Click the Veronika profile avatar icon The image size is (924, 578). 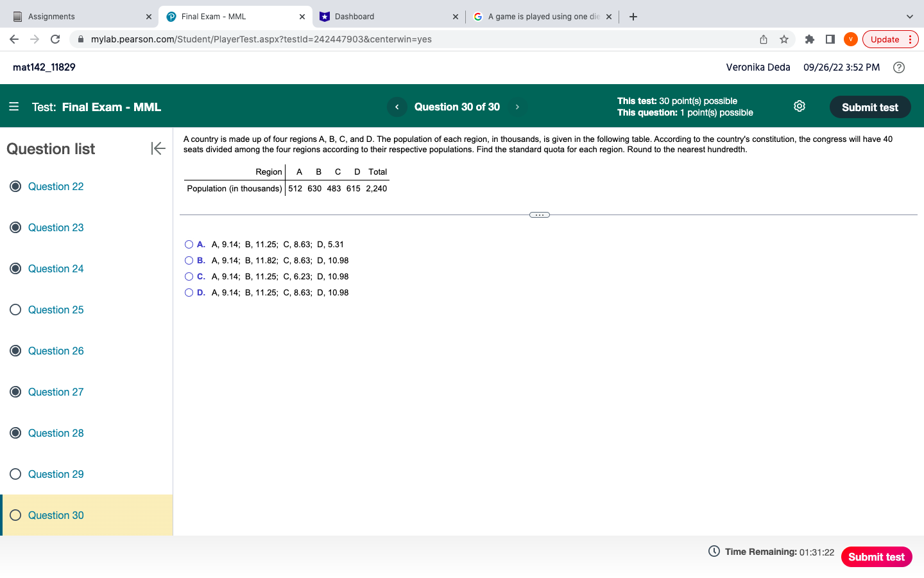tap(850, 39)
